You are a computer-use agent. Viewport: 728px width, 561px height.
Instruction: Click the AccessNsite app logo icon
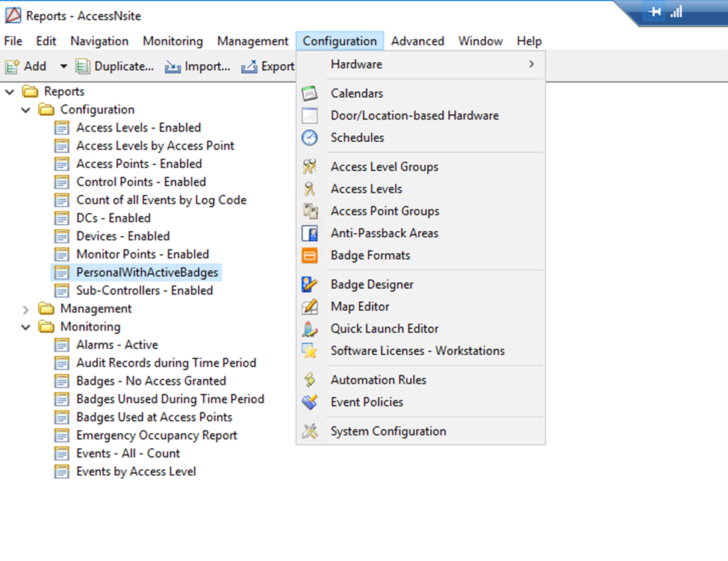[13, 16]
